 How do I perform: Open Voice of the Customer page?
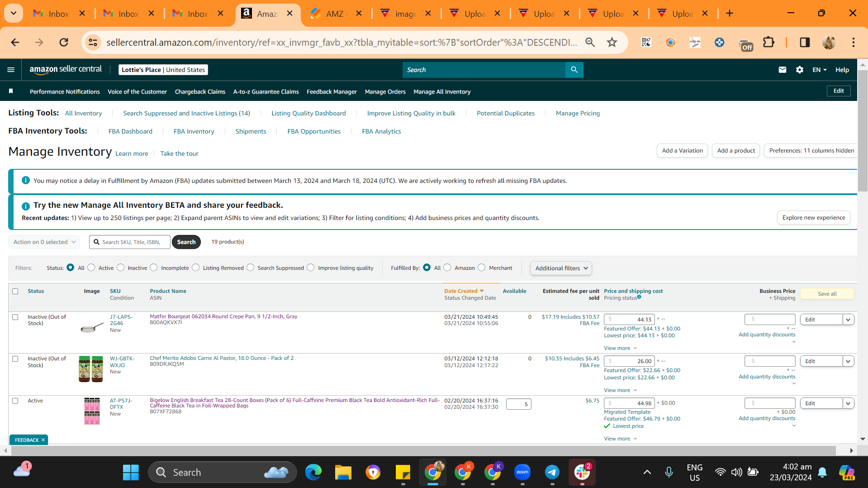(x=137, y=91)
